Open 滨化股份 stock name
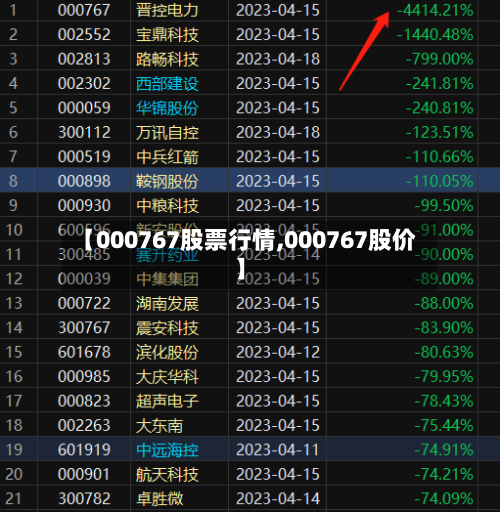This screenshot has height=512, width=500. coord(167,352)
